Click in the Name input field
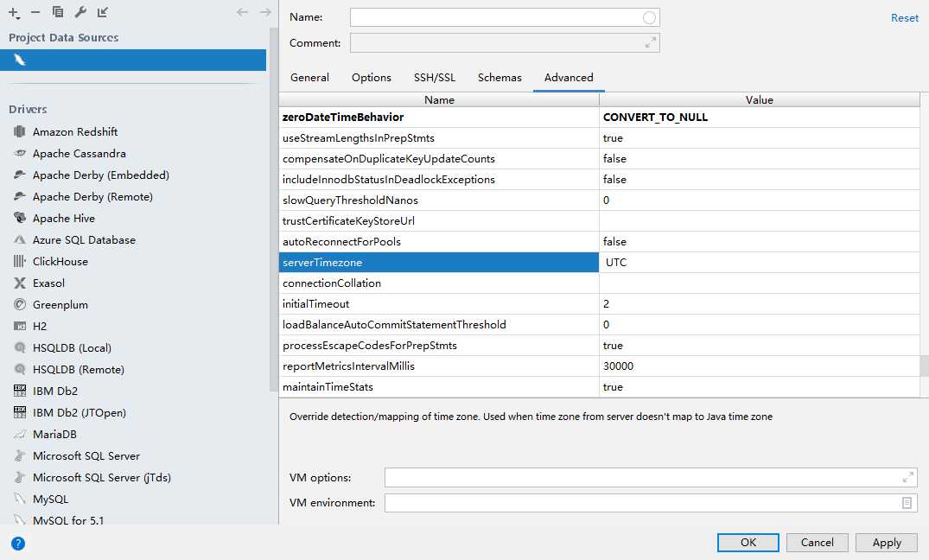Image resolution: width=929 pixels, height=560 pixels. [x=505, y=17]
